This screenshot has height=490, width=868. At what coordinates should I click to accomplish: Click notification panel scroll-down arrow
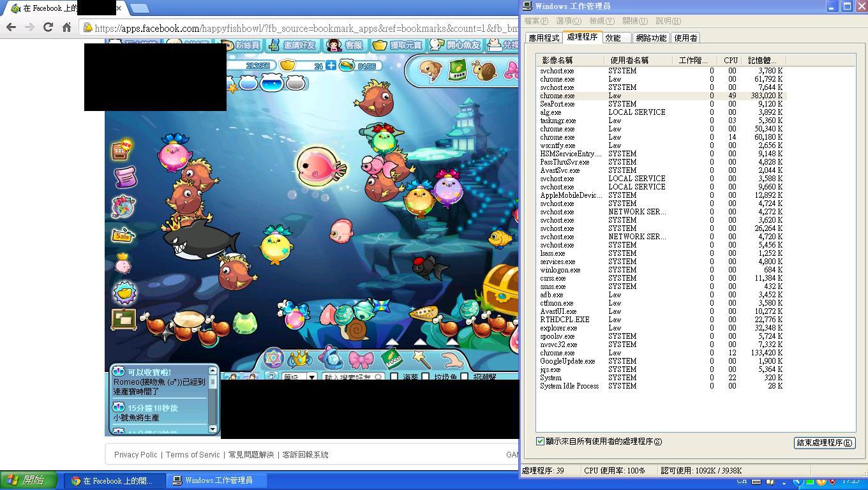click(213, 429)
